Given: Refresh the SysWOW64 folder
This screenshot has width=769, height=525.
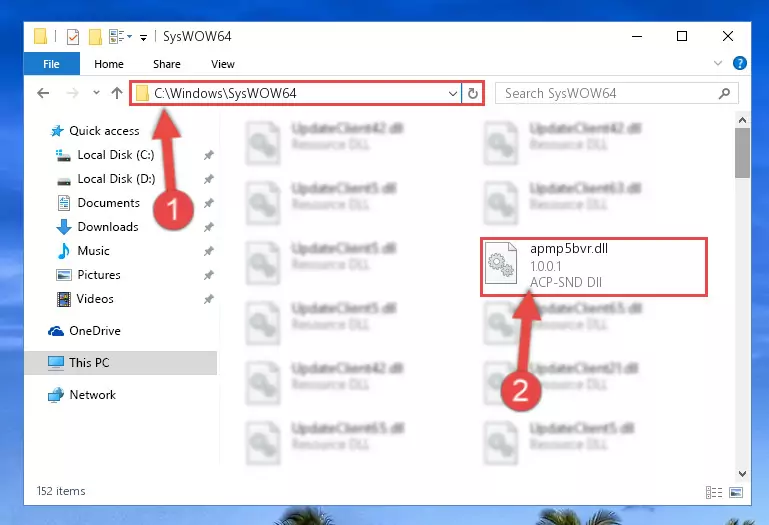Looking at the screenshot, I should click(x=473, y=93).
